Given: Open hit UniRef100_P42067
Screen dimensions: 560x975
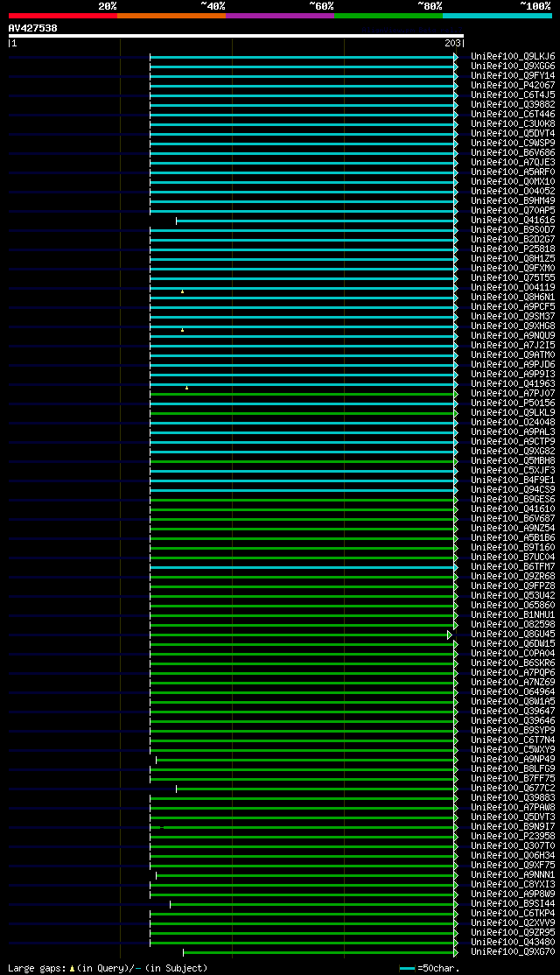Looking at the screenshot, I should point(513,85).
